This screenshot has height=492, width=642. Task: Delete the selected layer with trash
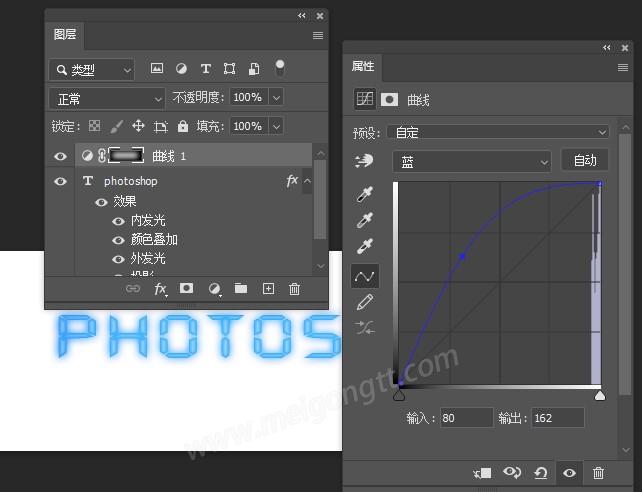[x=294, y=289]
